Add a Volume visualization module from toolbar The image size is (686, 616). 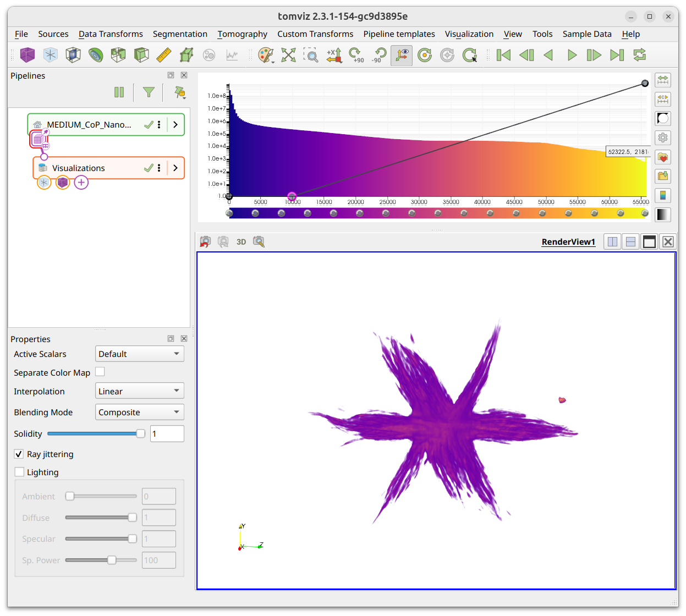pos(28,55)
